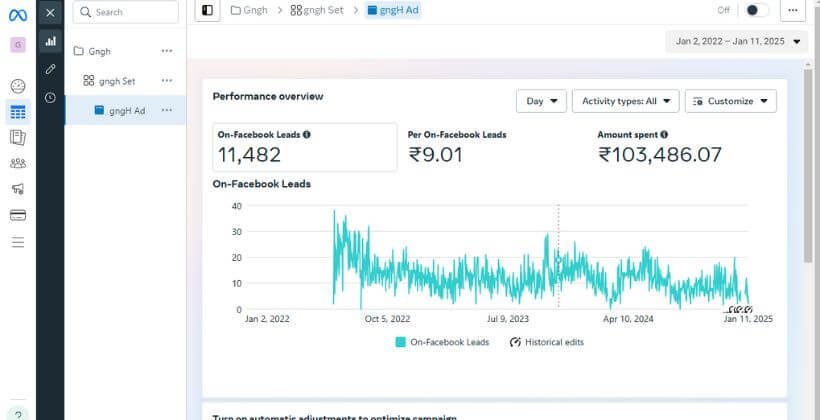Toggle Historical edits in chart legend
This screenshot has height=420, width=820.
click(546, 342)
